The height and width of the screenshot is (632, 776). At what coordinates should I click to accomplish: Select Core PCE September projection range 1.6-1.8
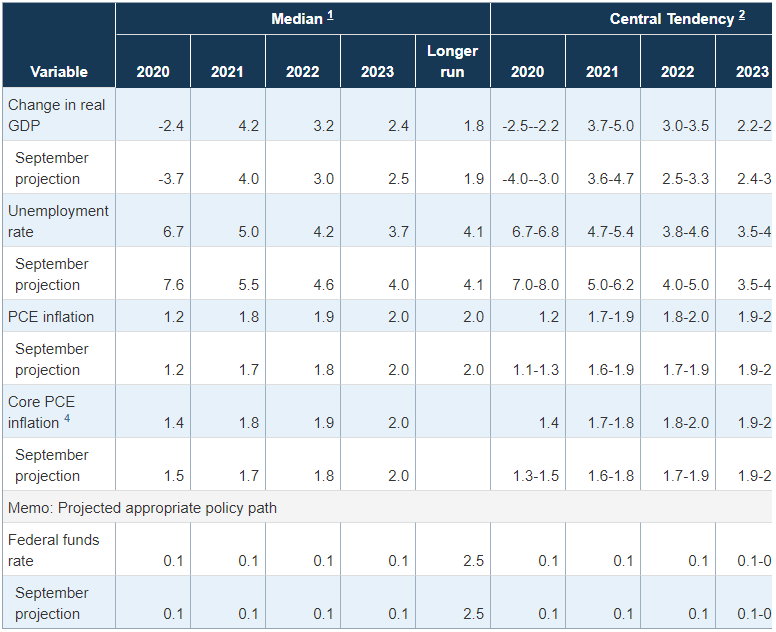tap(611, 476)
